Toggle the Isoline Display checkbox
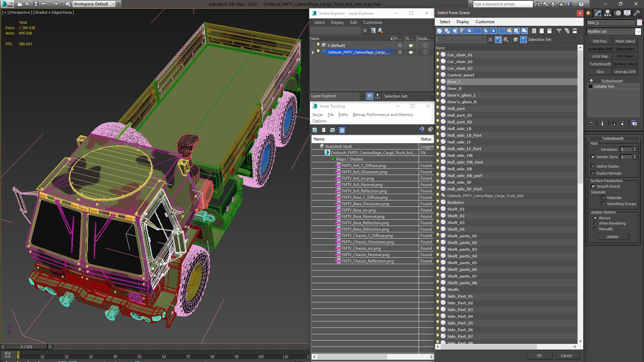 (x=593, y=166)
